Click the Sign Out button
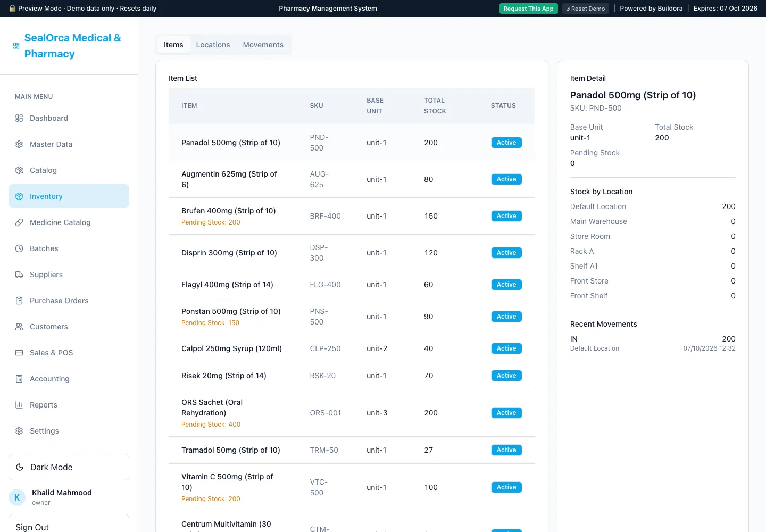 (x=69, y=527)
